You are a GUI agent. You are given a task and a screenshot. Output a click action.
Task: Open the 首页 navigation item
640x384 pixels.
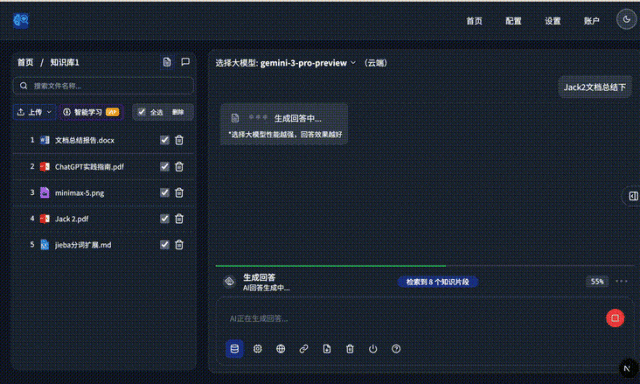[474, 21]
